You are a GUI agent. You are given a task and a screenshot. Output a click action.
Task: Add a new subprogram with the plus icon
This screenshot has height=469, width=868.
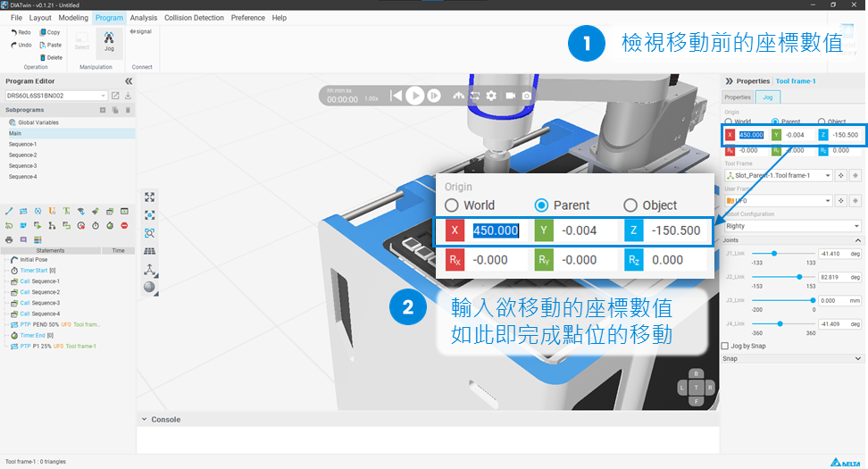[x=103, y=110]
